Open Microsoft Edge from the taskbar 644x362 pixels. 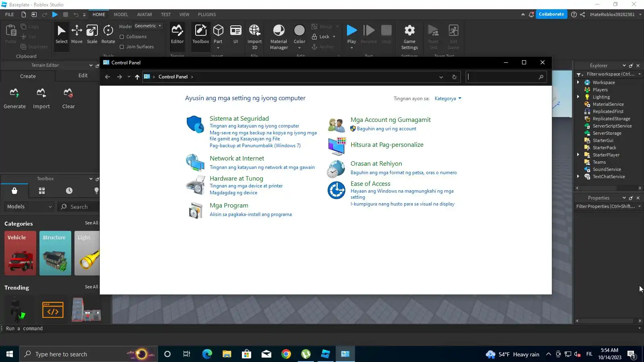(207, 354)
